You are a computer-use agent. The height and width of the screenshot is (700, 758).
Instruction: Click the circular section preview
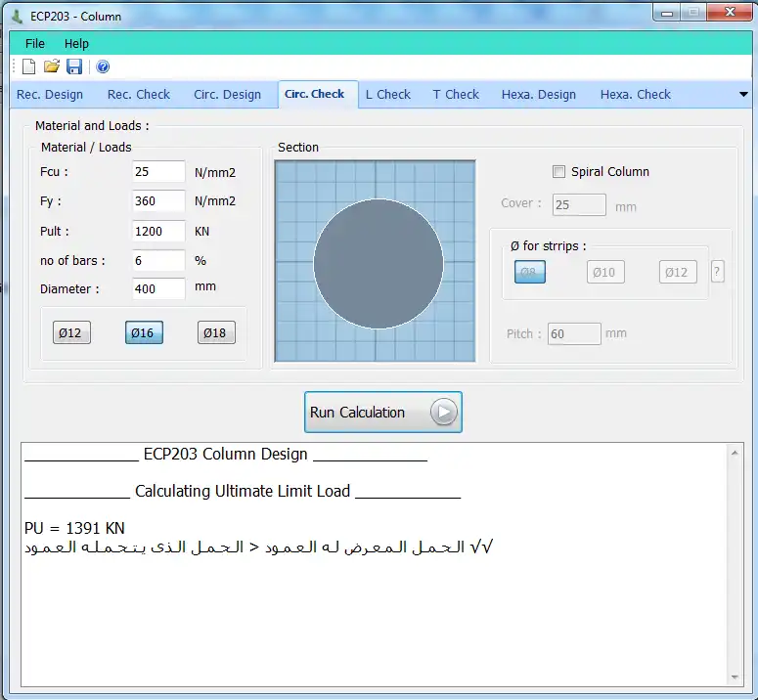[x=379, y=264]
